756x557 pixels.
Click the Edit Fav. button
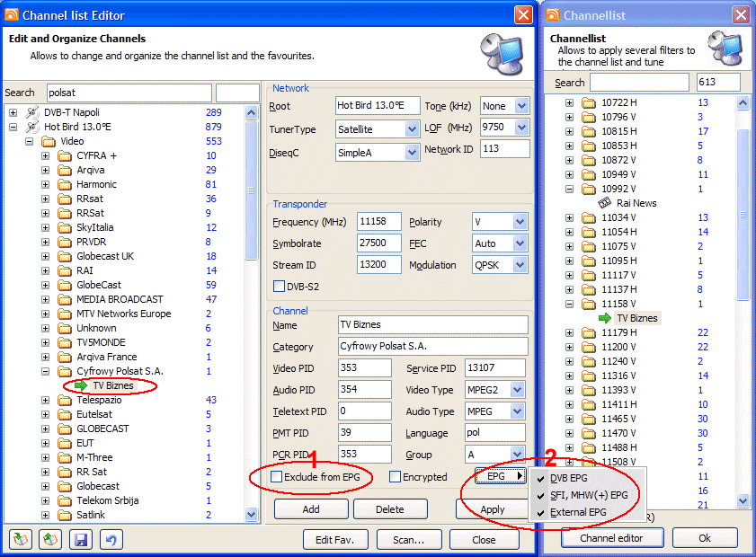point(335,540)
